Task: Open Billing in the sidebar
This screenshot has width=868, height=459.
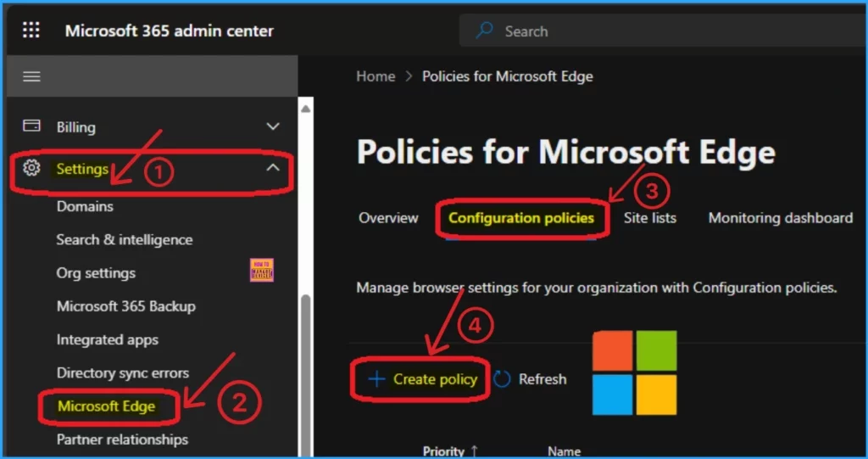Action: 75,127
